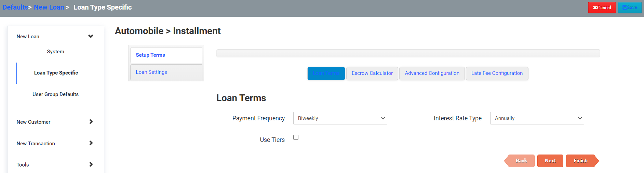Collapse the New Loan chevron
644x173 pixels.
click(91, 36)
